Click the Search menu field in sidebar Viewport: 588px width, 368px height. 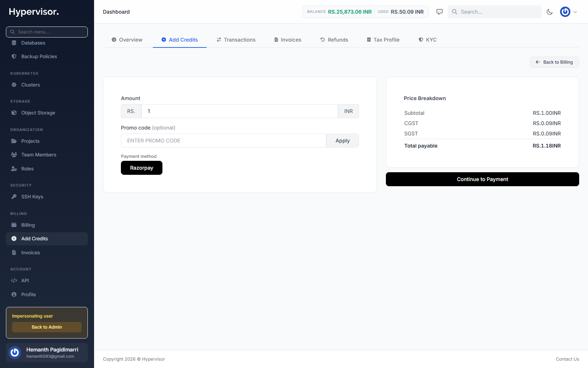[47, 32]
